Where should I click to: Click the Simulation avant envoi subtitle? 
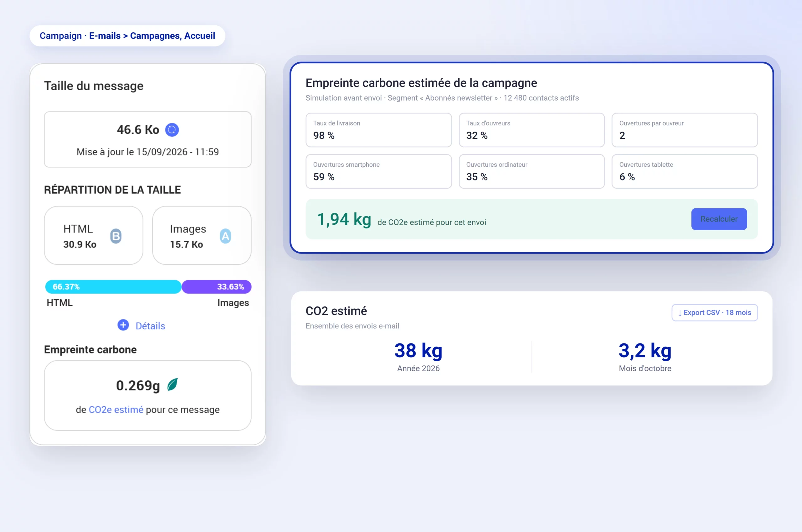point(442,98)
